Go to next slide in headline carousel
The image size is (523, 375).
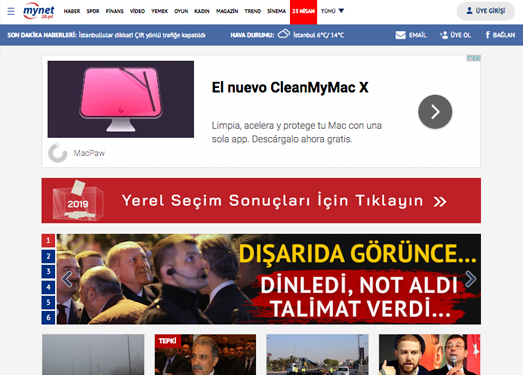470,279
